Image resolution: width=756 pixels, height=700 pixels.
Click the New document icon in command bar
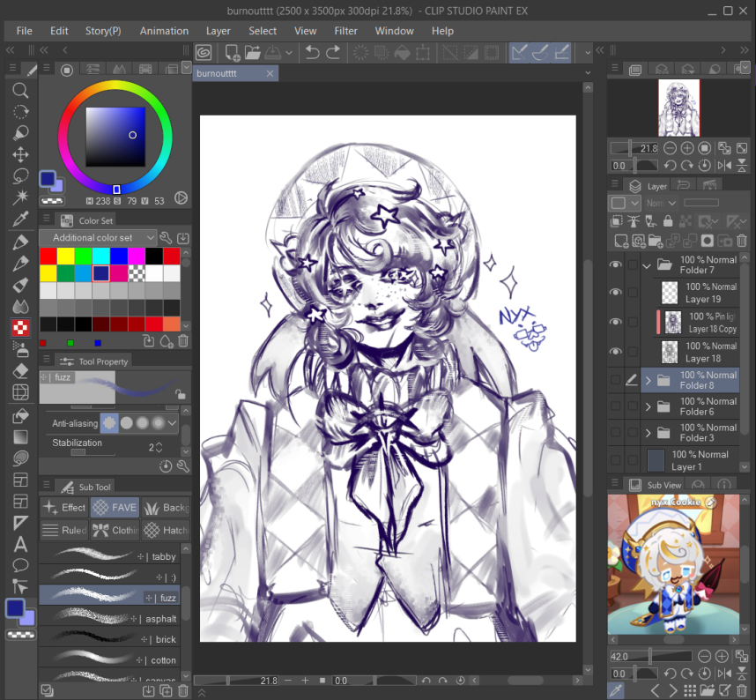232,52
